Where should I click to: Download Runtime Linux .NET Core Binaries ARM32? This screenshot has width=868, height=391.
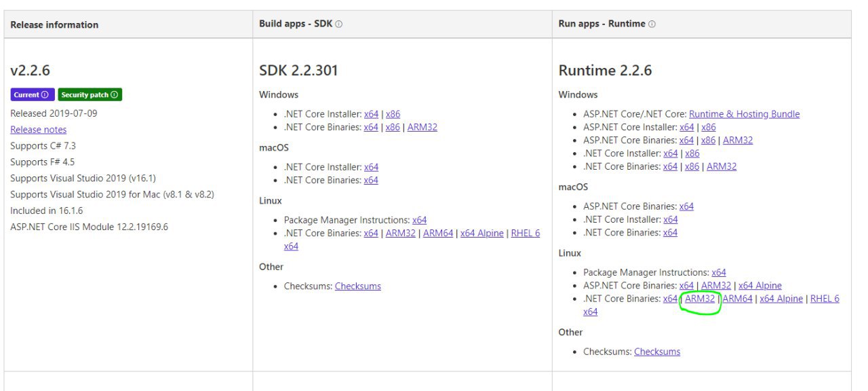(x=700, y=299)
